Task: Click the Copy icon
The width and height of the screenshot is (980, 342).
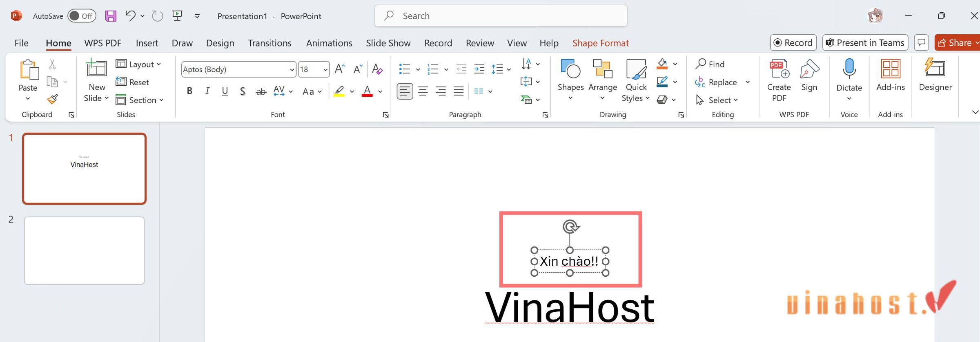Action: point(52,82)
